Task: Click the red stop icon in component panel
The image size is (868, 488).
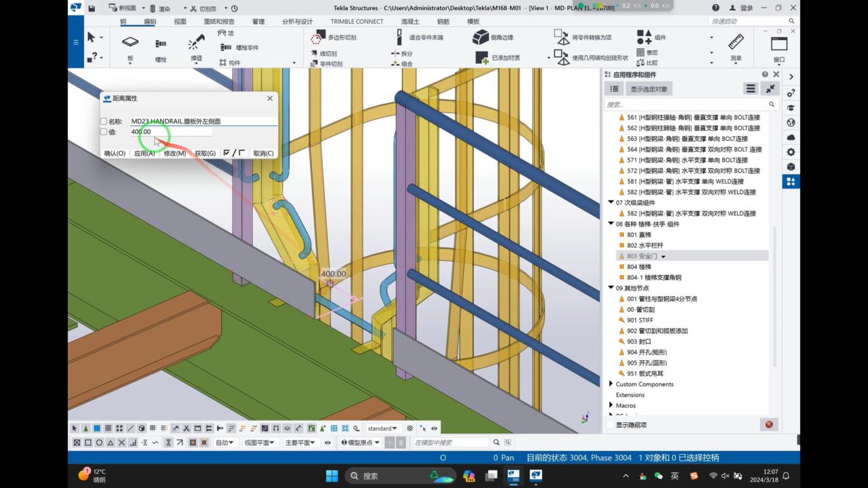Action: (x=769, y=424)
